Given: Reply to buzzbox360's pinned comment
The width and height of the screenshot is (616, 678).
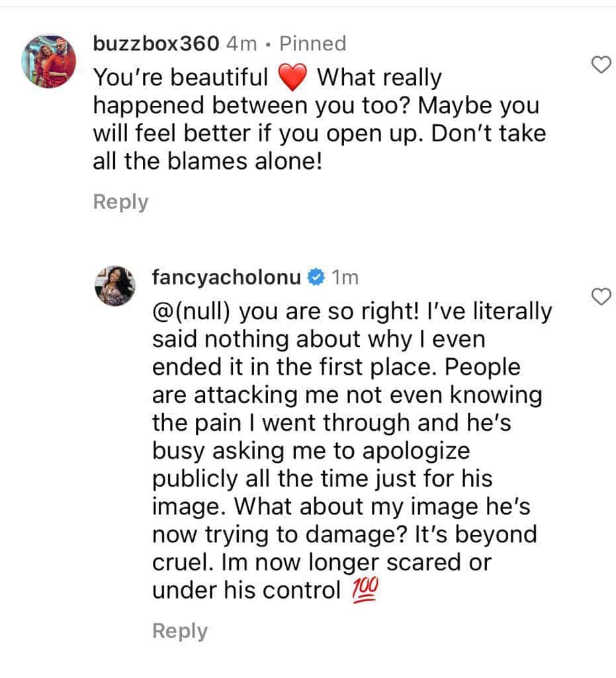Looking at the screenshot, I should coord(120,202).
